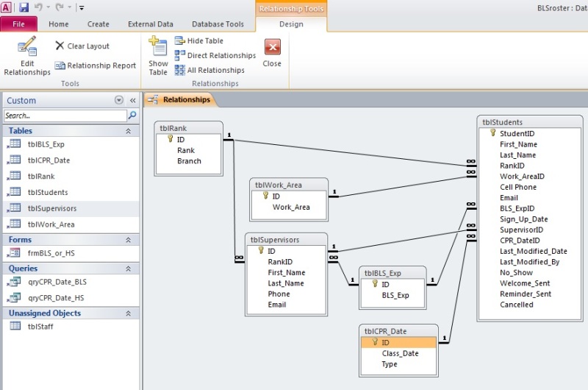588x390 pixels.
Task: Click the magnifier search icon
Action: (x=132, y=116)
